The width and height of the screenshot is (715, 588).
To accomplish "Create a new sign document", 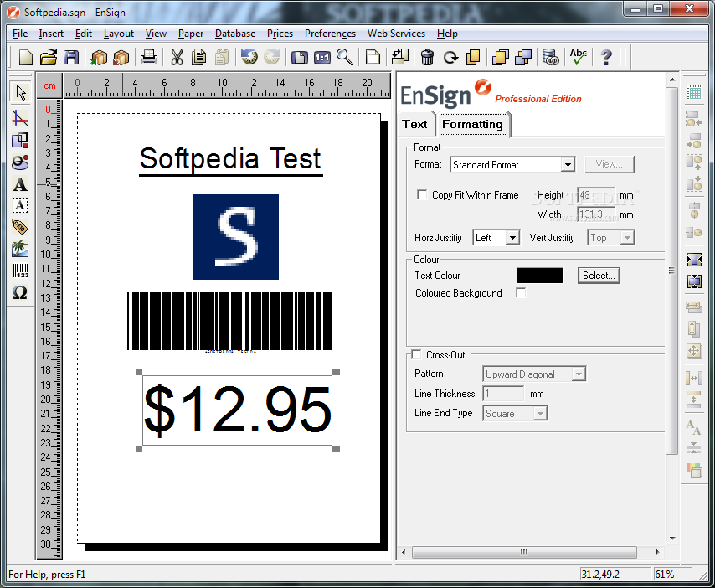I will point(25,58).
